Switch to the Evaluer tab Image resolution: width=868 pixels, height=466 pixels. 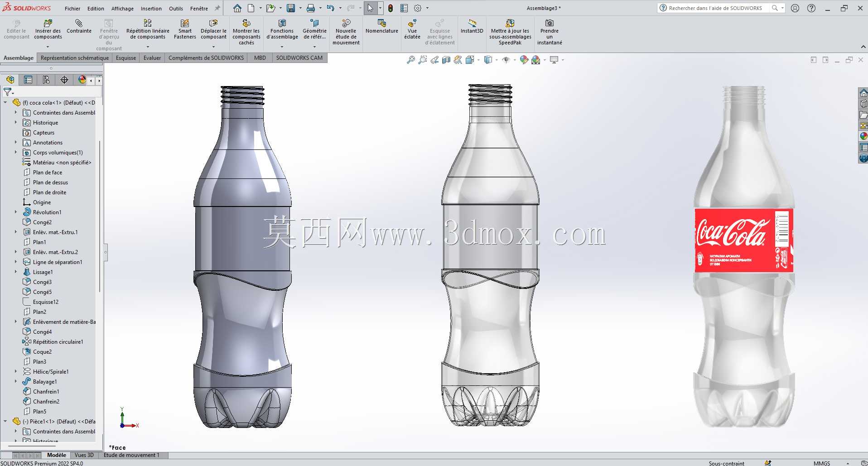[152, 58]
